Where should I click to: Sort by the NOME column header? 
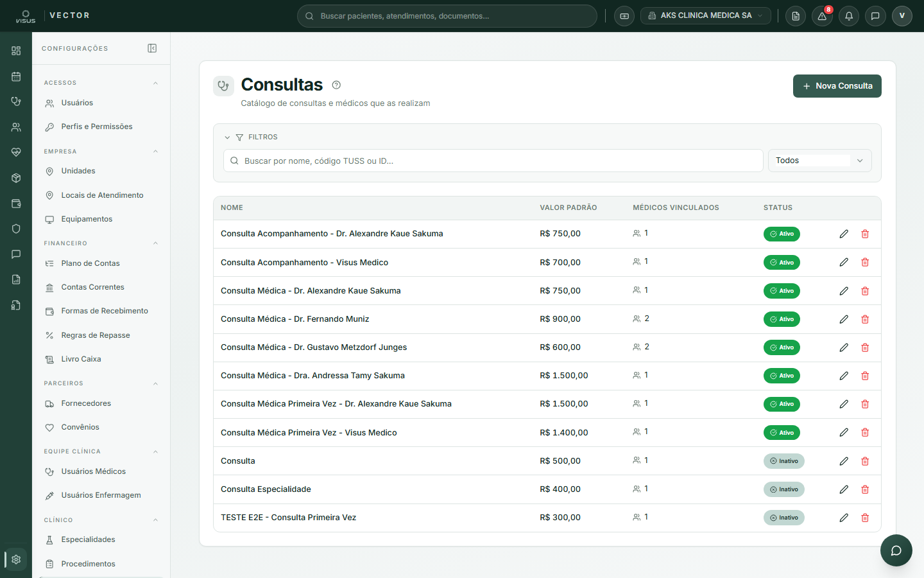[232, 208]
